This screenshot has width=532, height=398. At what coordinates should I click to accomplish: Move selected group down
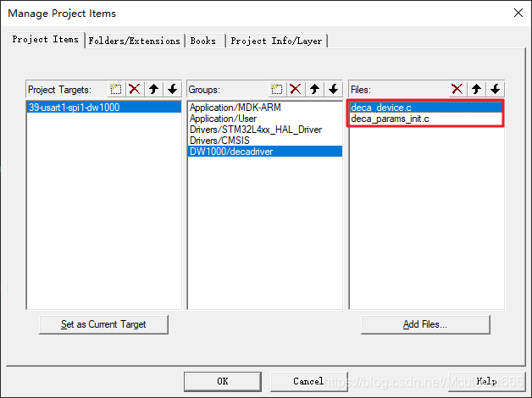pos(333,90)
